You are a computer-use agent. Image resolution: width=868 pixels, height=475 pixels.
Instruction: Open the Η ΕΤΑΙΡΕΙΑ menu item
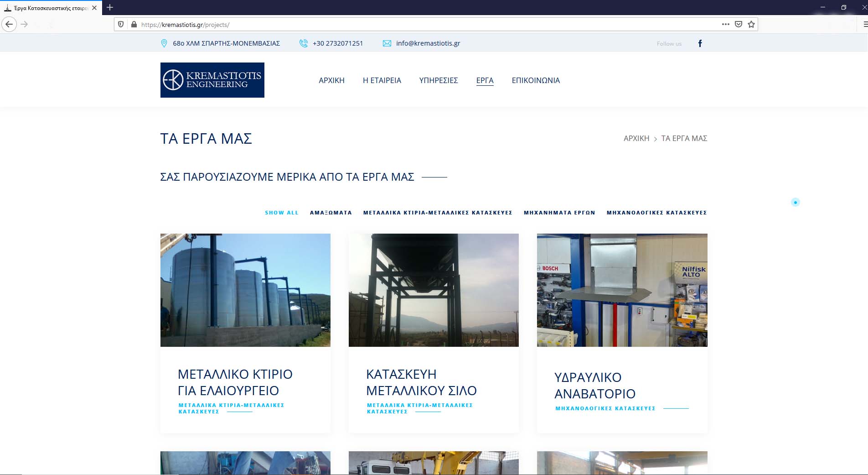pyautogui.click(x=382, y=80)
